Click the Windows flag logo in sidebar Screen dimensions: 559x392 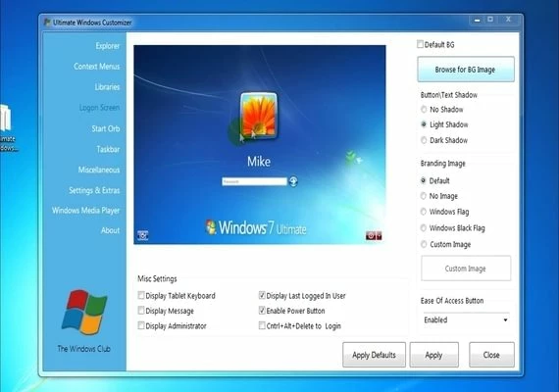click(84, 312)
